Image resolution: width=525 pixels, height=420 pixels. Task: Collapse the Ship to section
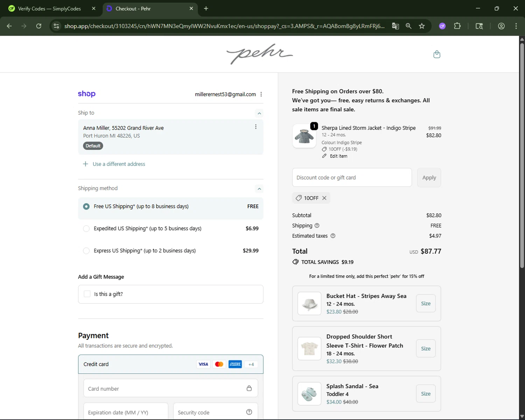pyautogui.click(x=259, y=113)
